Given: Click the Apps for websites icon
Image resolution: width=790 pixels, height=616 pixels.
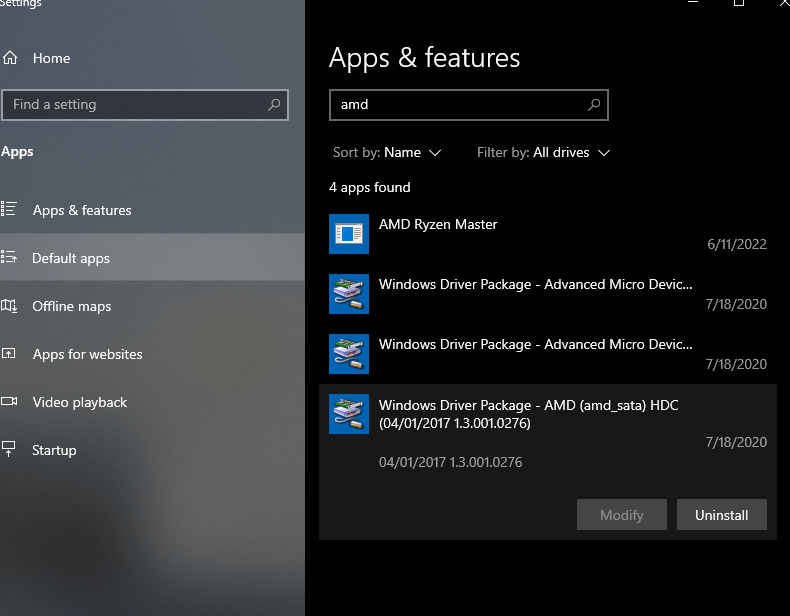Looking at the screenshot, I should click(x=9, y=354).
